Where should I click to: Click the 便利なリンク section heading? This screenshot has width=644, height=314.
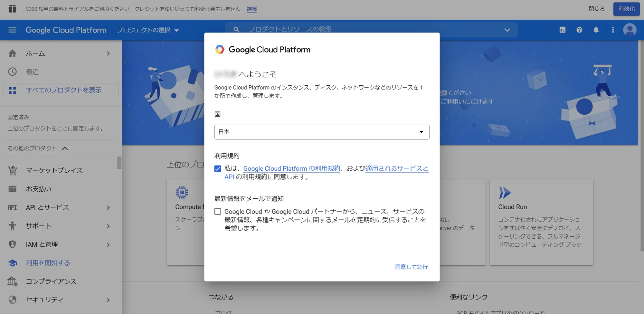click(469, 297)
